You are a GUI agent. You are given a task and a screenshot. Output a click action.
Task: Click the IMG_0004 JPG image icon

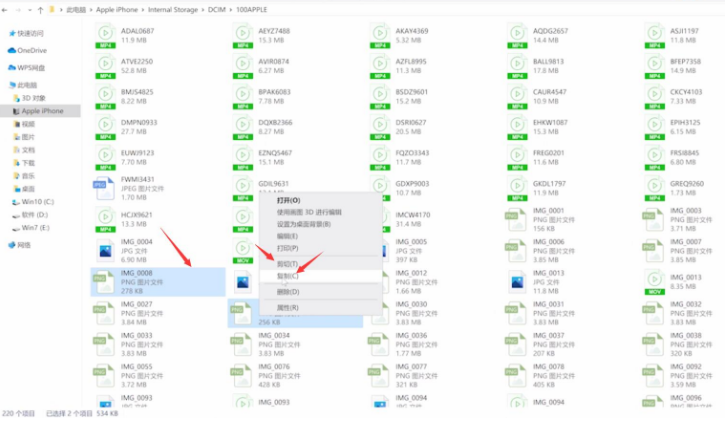(104, 248)
